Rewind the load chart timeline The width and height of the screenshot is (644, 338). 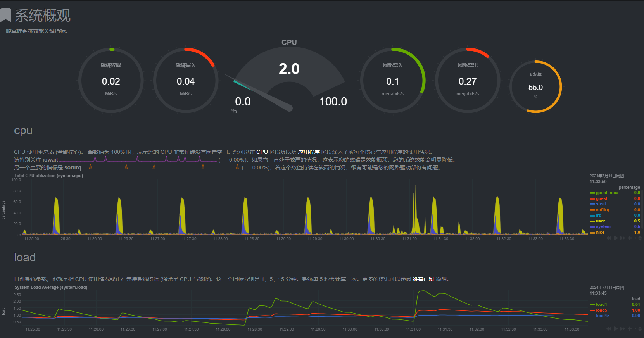coord(609,329)
